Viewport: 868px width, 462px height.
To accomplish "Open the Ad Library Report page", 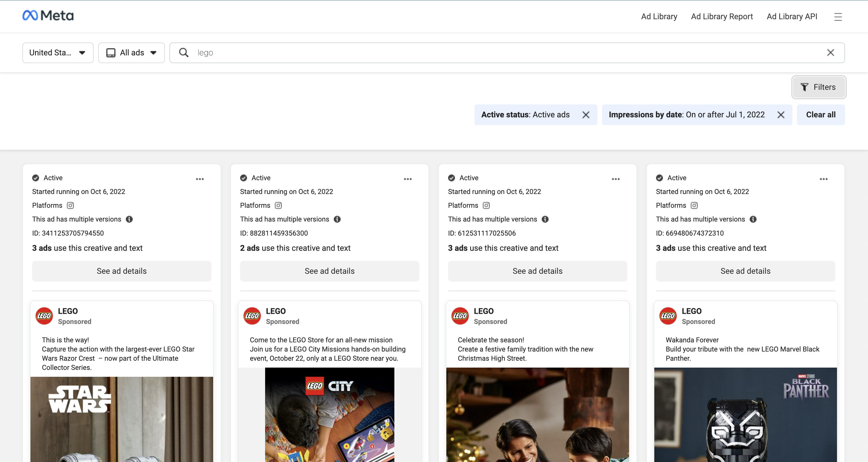I will click(722, 17).
